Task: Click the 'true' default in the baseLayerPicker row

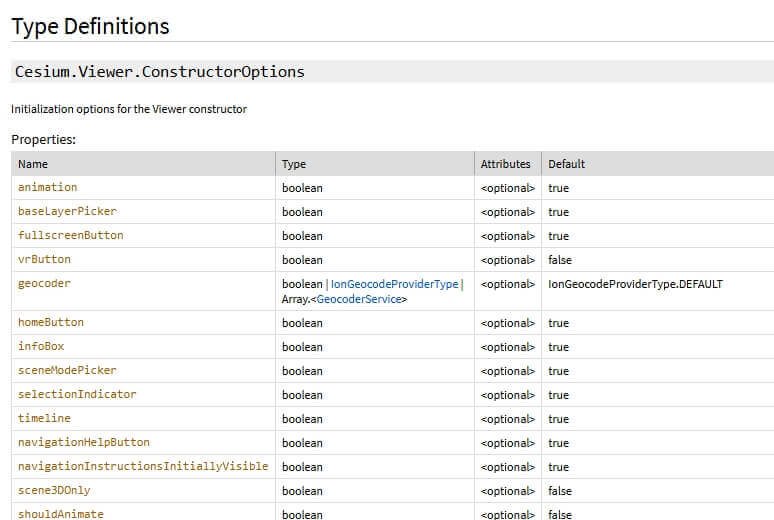Action: tap(558, 212)
